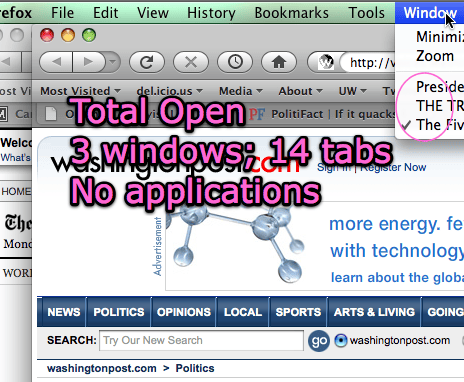Open the Edit menu
The image size is (464, 382).
(x=106, y=13)
